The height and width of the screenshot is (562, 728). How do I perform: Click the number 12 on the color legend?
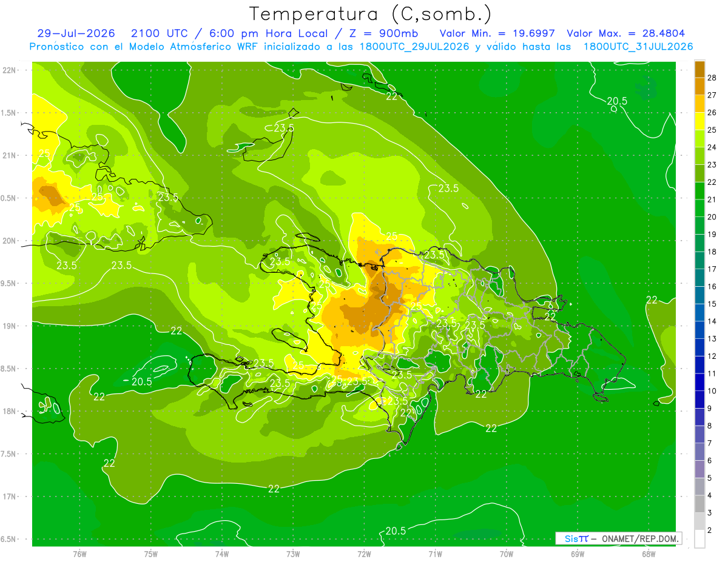point(712,356)
